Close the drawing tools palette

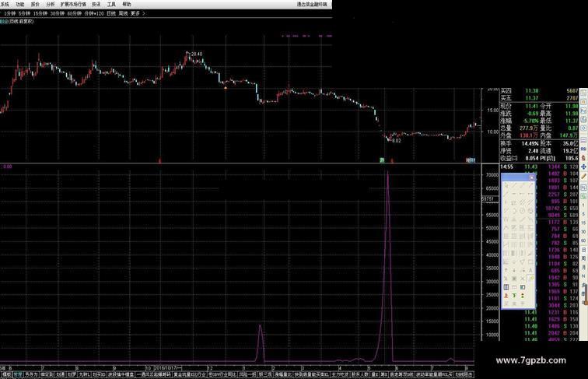click(532, 177)
